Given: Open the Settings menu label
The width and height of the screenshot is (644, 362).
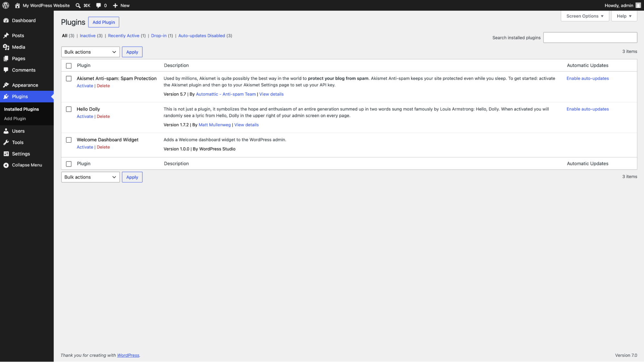Looking at the screenshot, I should click(21, 154).
